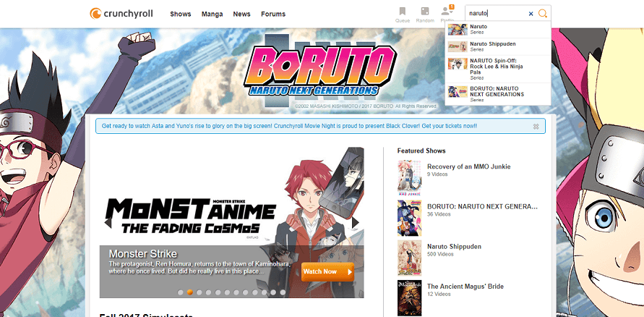The image size is (644, 317).
Task: Open Recovery of an MMO Junkie link
Action: 468,166
